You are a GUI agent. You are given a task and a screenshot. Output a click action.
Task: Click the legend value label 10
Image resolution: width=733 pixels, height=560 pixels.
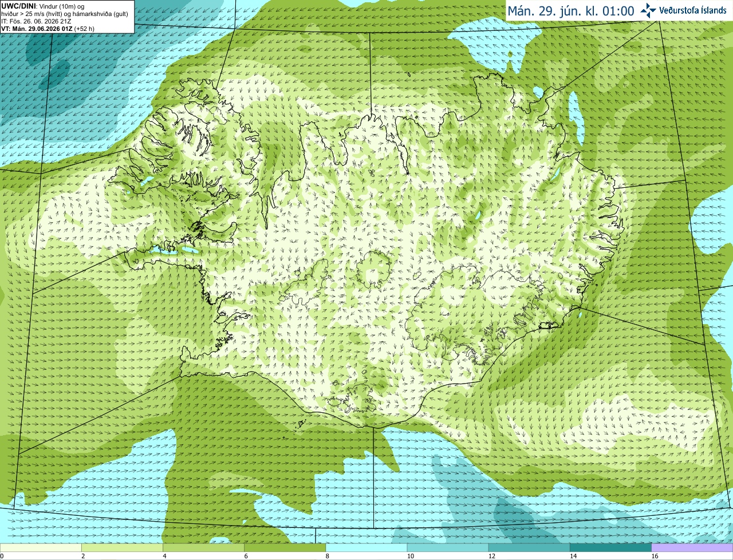[x=411, y=556]
